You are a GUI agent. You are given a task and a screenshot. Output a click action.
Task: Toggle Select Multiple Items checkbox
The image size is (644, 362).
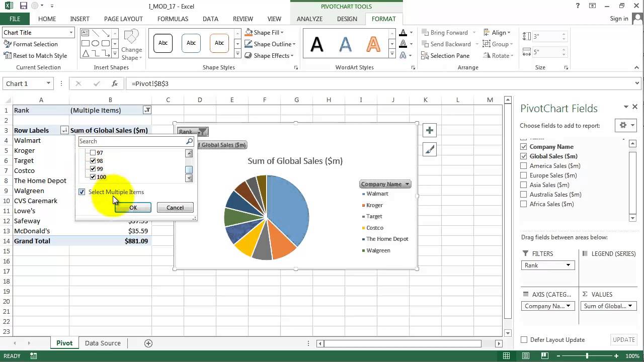(x=82, y=192)
